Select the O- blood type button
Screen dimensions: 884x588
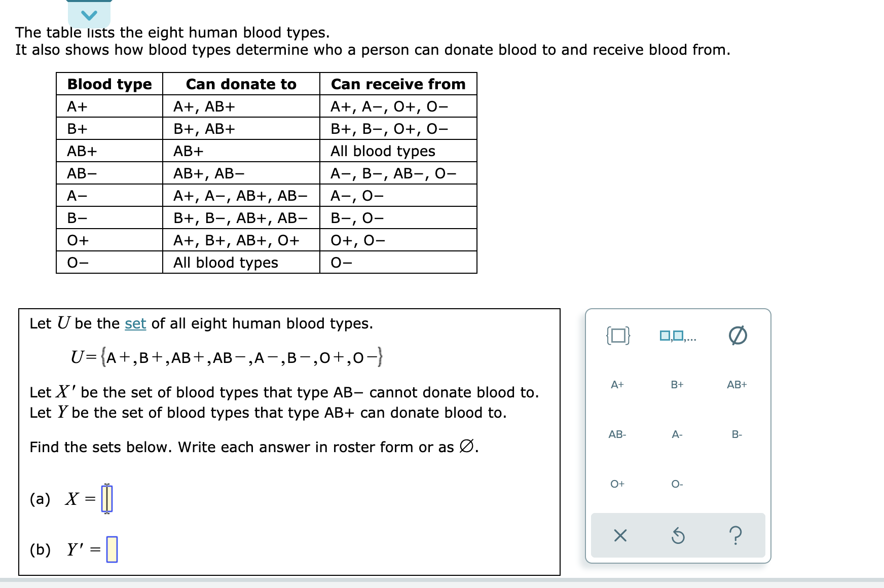[675, 484]
